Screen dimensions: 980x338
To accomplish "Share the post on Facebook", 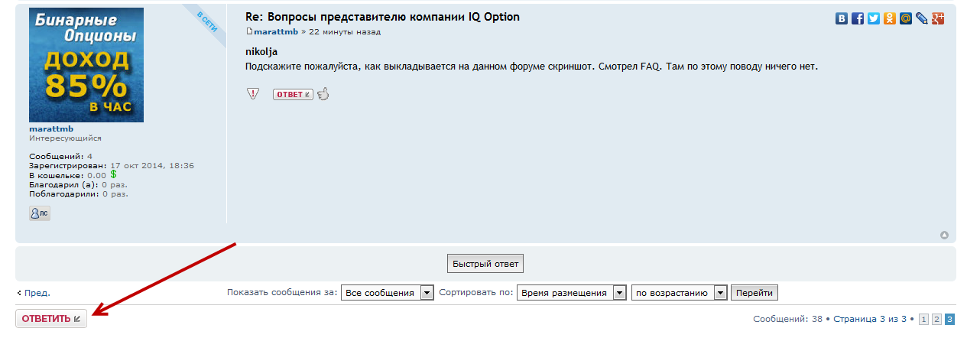I will [x=858, y=18].
